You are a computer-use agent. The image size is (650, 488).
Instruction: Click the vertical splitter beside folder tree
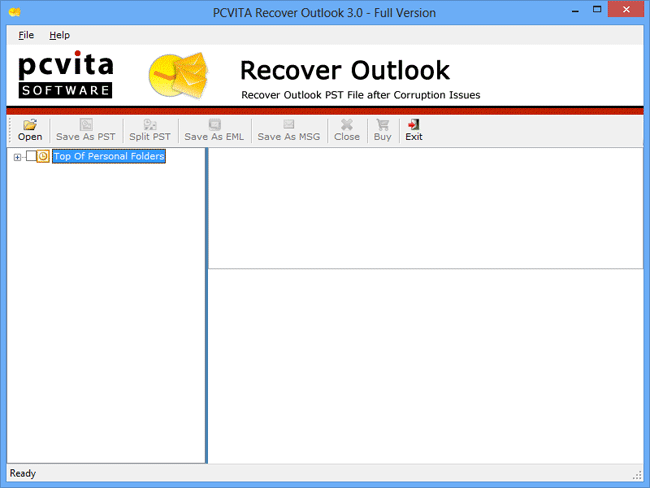coord(206,305)
